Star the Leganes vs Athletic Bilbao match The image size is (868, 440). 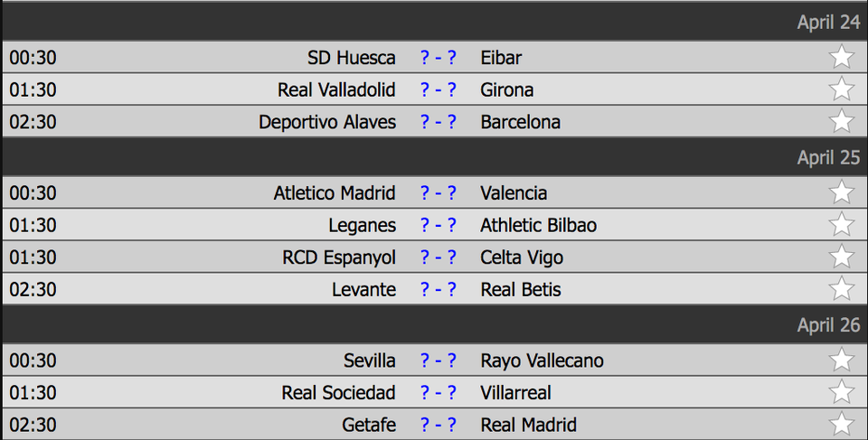tap(841, 225)
